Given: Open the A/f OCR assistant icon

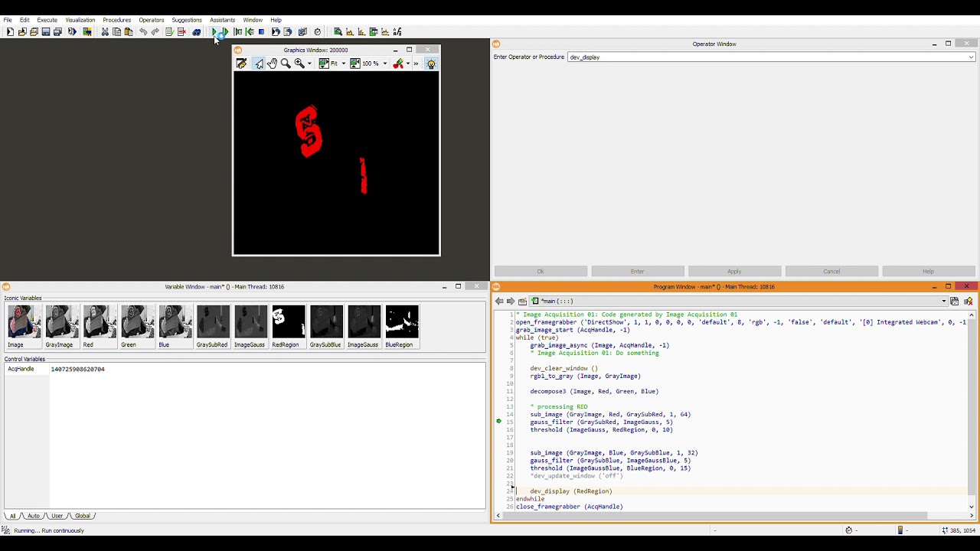Looking at the screenshot, I should point(397,31).
